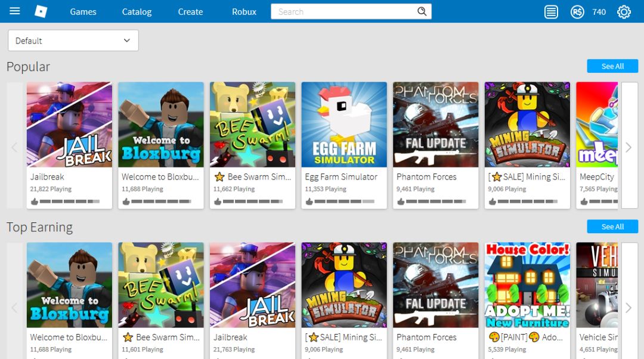This screenshot has width=644, height=359.
Task: Click rating bar under Popular Bee Swarm
Action: (x=253, y=202)
